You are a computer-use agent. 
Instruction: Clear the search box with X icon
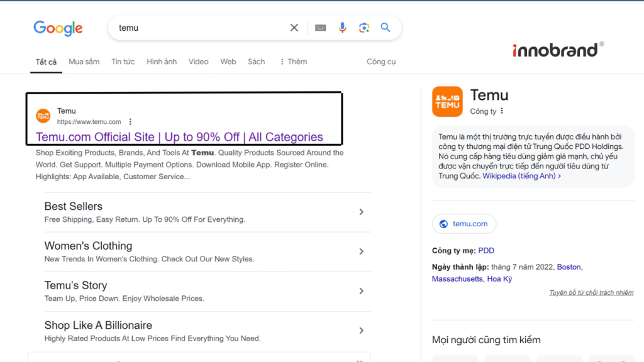coord(294,28)
